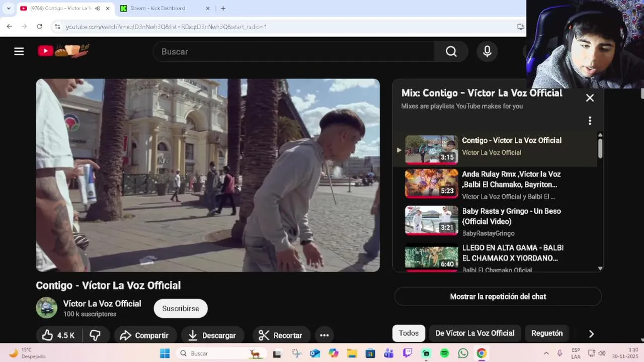Open a new browser tab
The height and width of the screenshot is (362, 644).
pos(223,8)
